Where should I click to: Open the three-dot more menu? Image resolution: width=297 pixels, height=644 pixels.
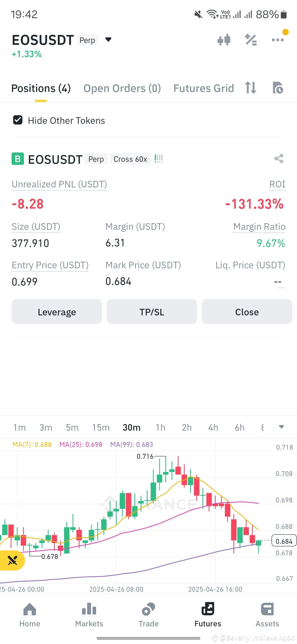[x=277, y=40]
